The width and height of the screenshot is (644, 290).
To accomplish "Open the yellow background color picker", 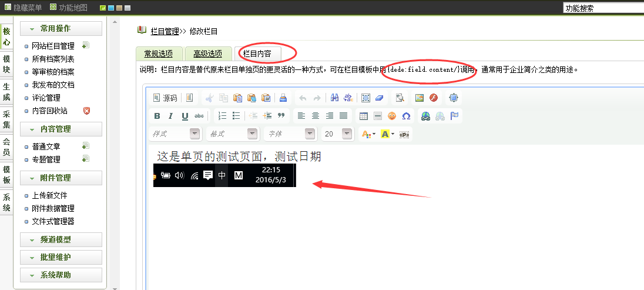I will pyautogui.click(x=387, y=134).
